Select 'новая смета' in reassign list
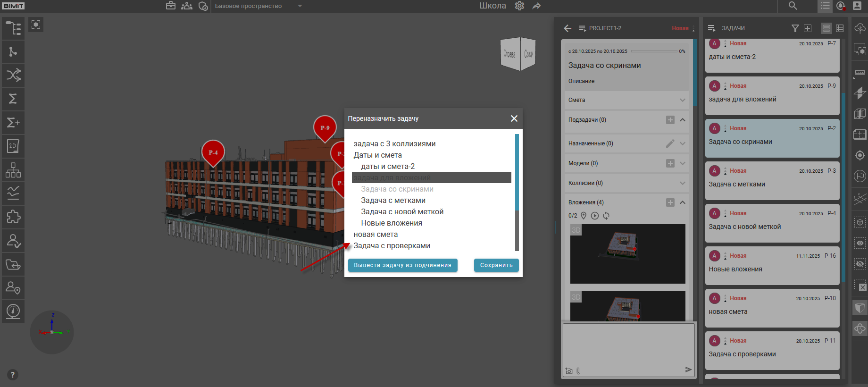Image resolution: width=868 pixels, height=387 pixels. (x=376, y=235)
